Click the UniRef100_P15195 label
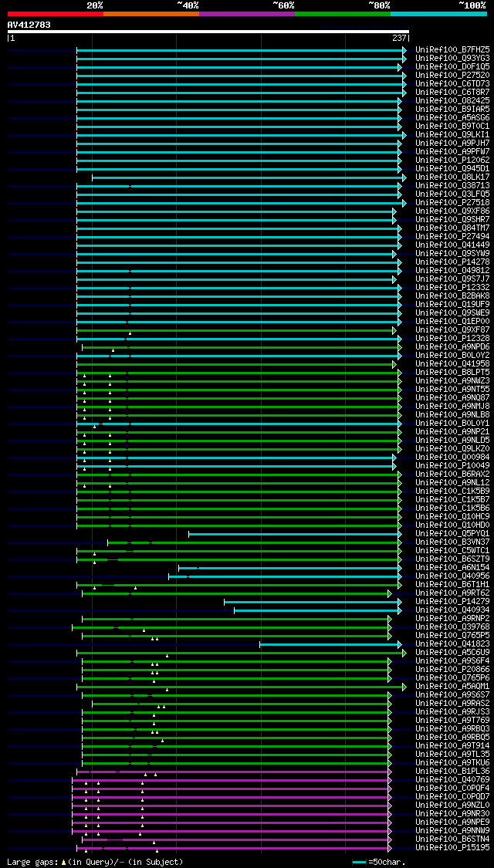 coord(452,848)
